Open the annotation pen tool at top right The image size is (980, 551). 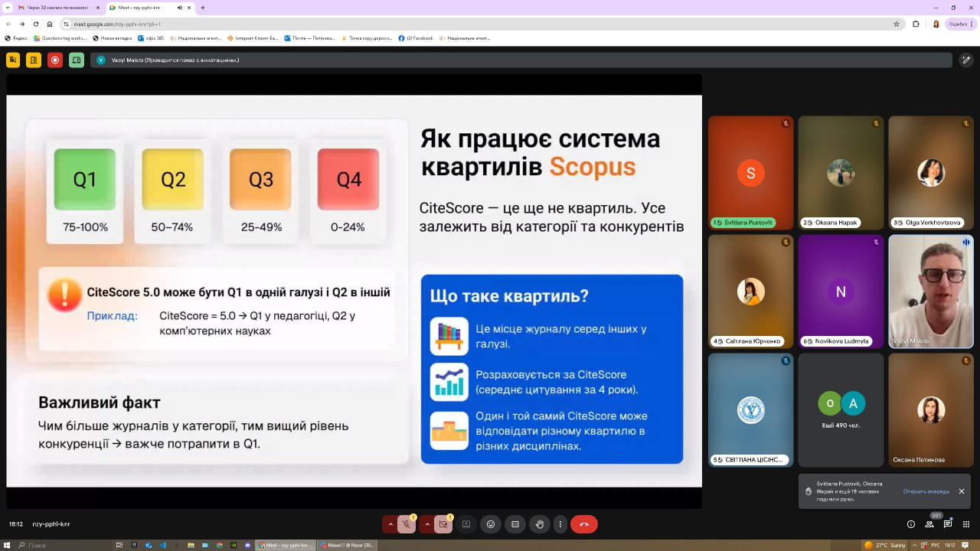point(967,60)
